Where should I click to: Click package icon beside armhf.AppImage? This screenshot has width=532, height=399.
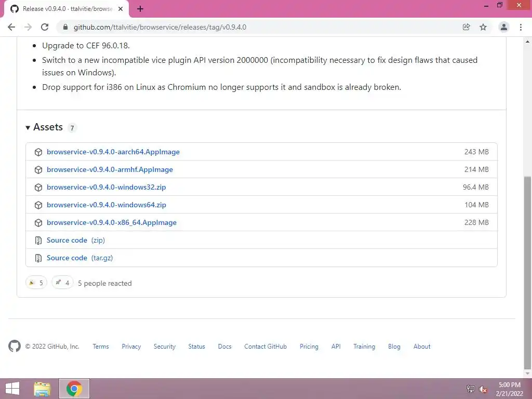[x=38, y=170]
